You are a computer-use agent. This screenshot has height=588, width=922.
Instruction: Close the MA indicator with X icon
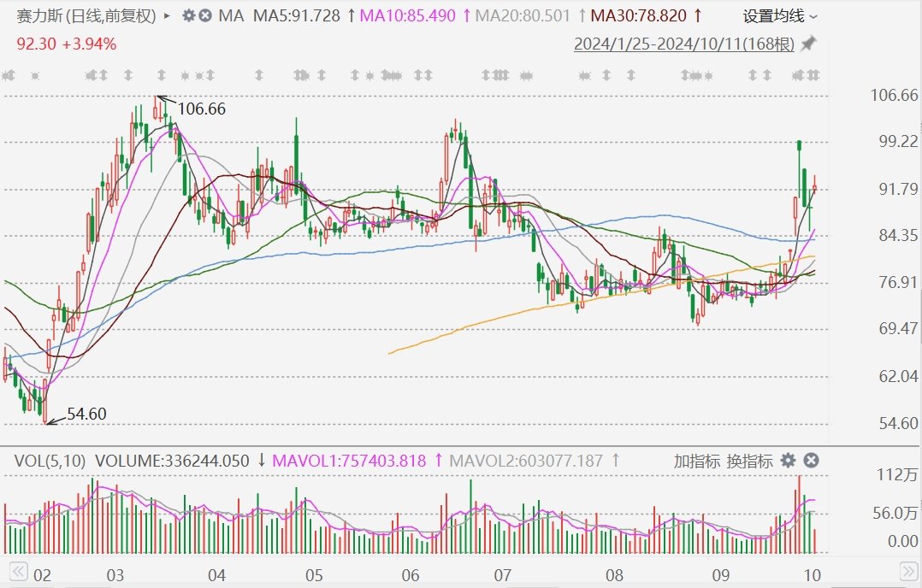tap(206, 15)
